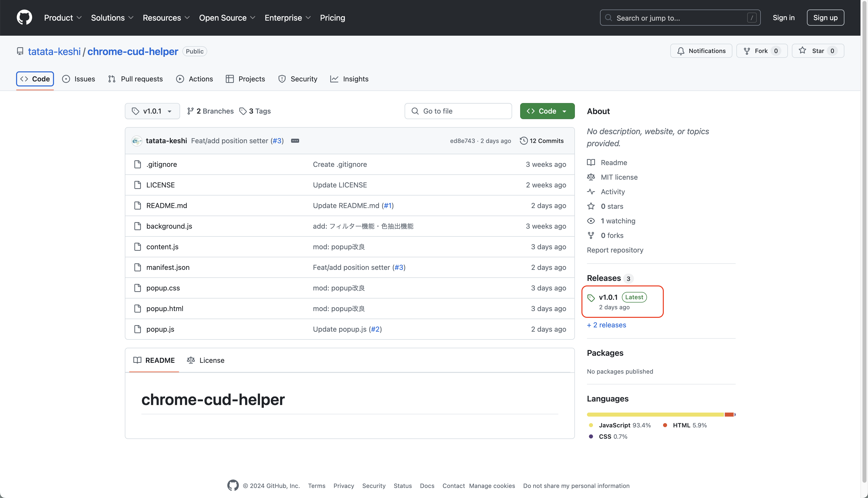The width and height of the screenshot is (868, 498).
Task: Expand commit message ellipsis button
Action: 295,140
